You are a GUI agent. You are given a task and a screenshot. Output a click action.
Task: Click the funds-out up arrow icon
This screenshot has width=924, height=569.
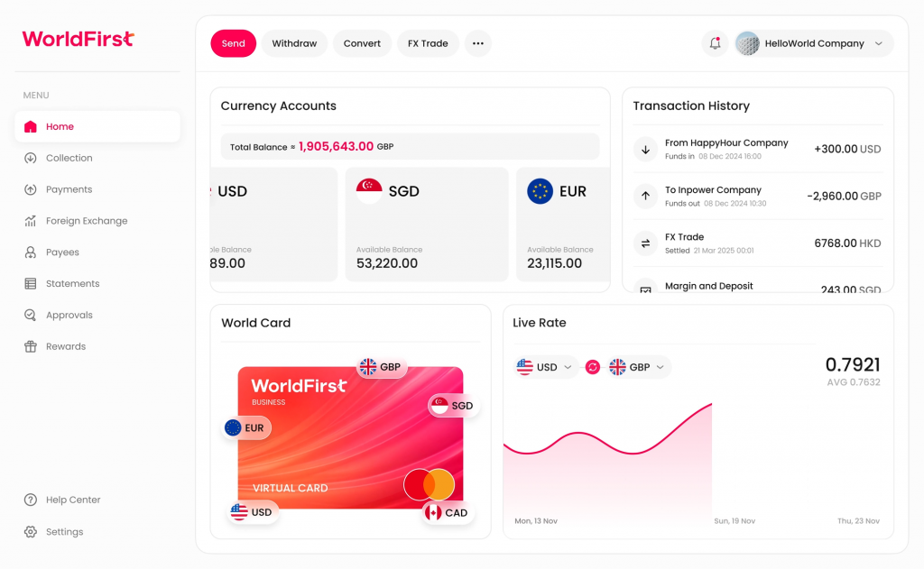point(645,196)
